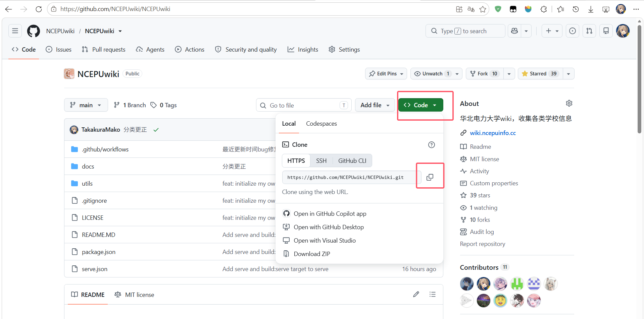The width and height of the screenshot is (644, 319).
Task: Open the About settings gear
Action: (569, 103)
